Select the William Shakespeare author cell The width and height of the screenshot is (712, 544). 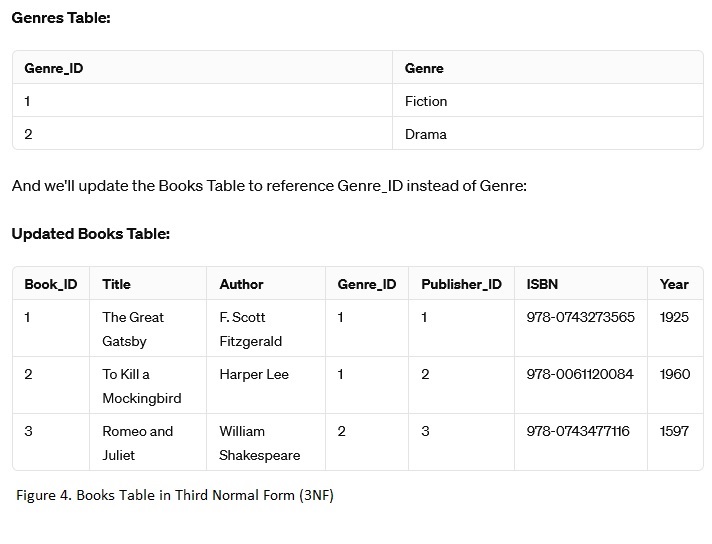coord(259,443)
